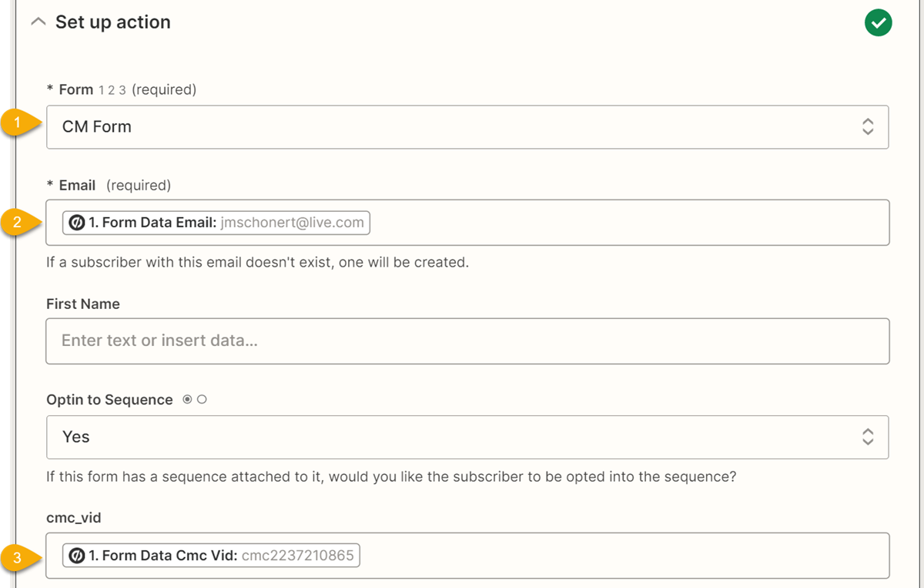Click the app icon inside the Cmc Vid pill
Viewport: 924px width, 588px height.
76,556
